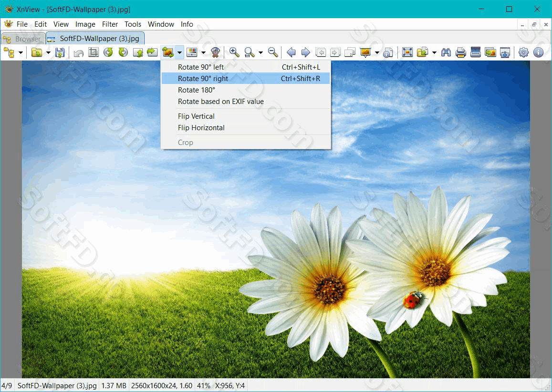The height and width of the screenshot is (392, 552).
Task: Click the 41% zoom status entry
Action: [203, 386]
